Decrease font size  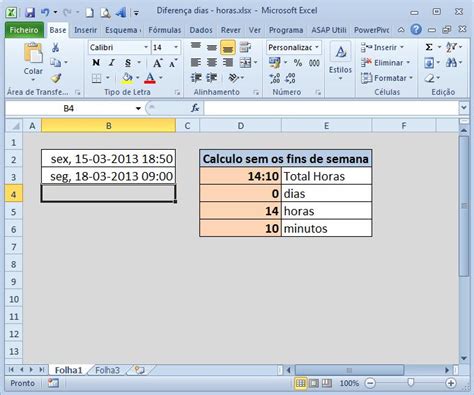[173, 63]
